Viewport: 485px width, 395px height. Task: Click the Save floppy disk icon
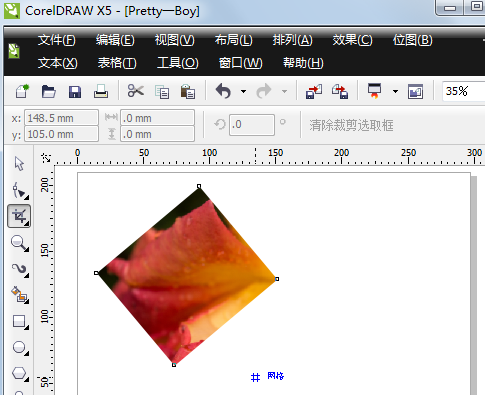75,92
